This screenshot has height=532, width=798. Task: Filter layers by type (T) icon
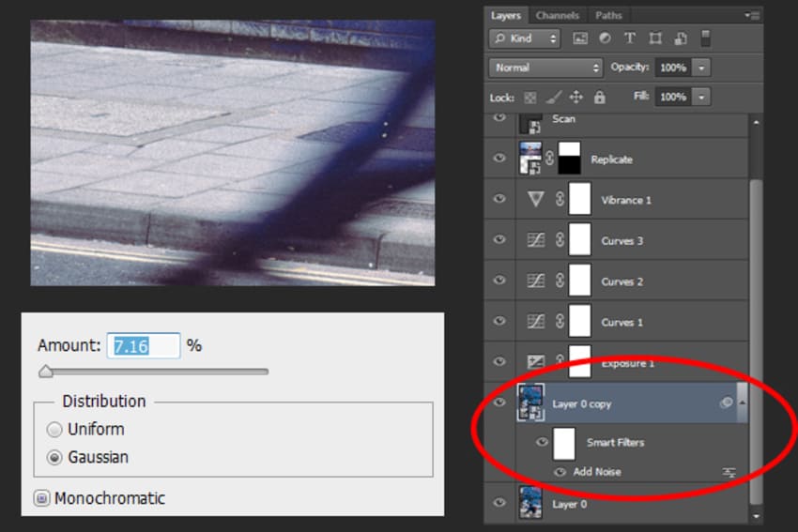pyautogui.click(x=630, y=38)
